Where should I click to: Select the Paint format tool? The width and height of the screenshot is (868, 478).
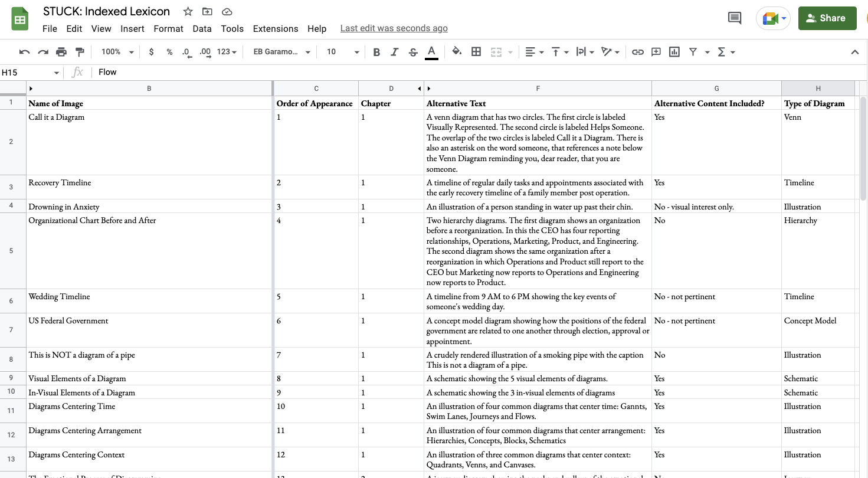pyautogui.click(x=80, y=52)
